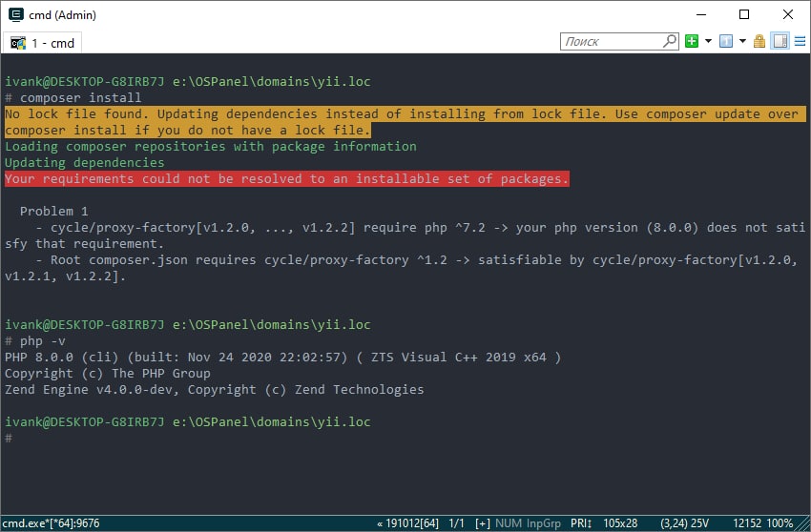Click the Поиск search field
This screenshot has height=532, width=811.
[x=611, y=41]
